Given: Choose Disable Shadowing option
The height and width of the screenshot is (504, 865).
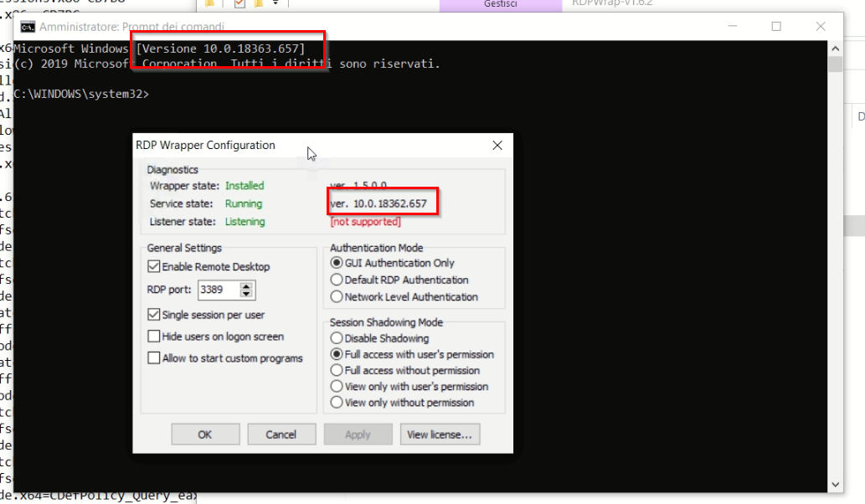Looking at the screenshot, I should click(x=336, y=337).
